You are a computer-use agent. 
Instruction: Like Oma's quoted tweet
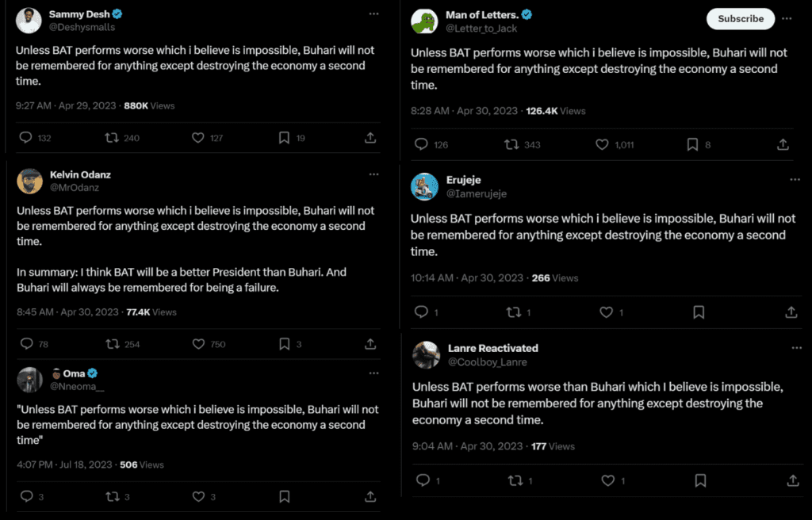point(198,497)
